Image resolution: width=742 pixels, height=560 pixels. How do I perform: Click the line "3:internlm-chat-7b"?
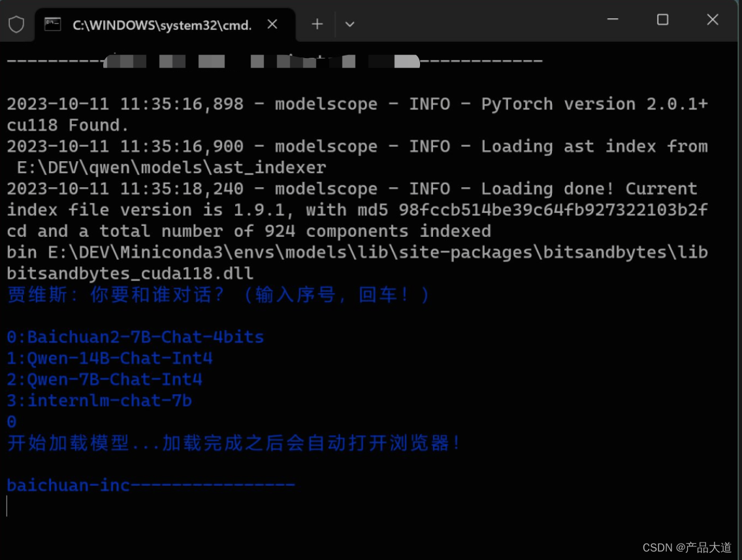(x=99, y=401)
